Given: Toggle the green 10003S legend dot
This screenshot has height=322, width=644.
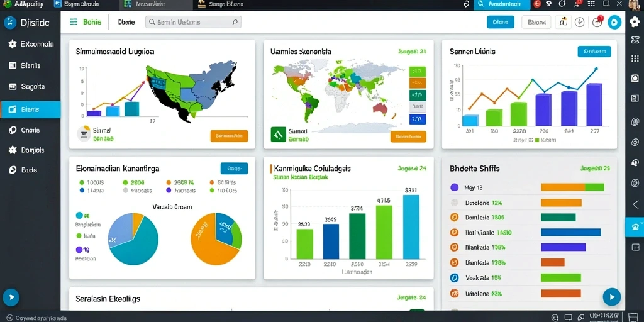Looking at the screenshot, I should point(81,182).
